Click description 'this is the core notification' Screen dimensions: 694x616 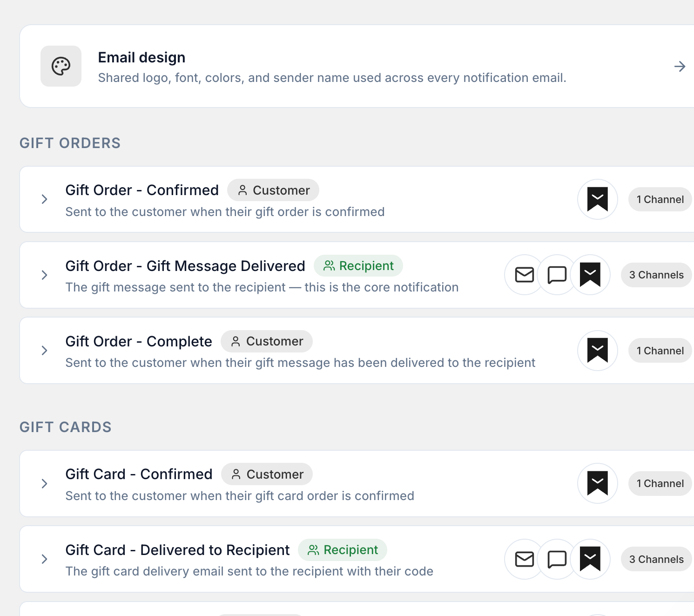382,287
